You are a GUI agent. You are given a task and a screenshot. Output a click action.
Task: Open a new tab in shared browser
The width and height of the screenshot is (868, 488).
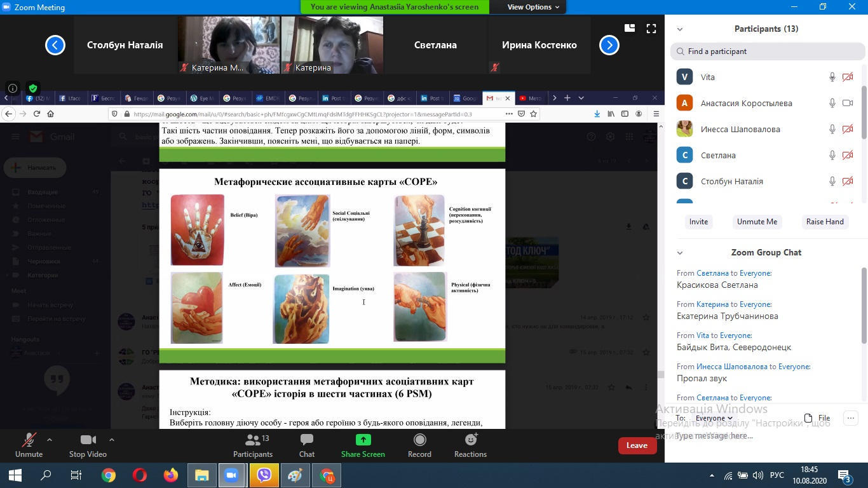coord(567,98)
